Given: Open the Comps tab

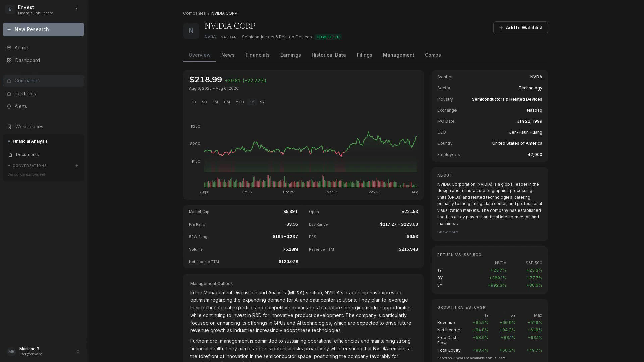Looking at the screenshot, I should 433,55.
